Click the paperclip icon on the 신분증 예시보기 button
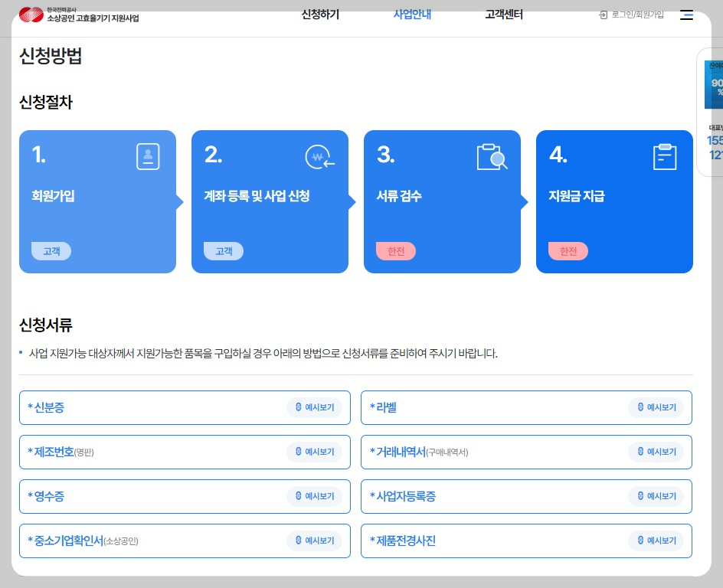Image resolution: width=723 pixels, height=588 pixels. coord(297,408)
